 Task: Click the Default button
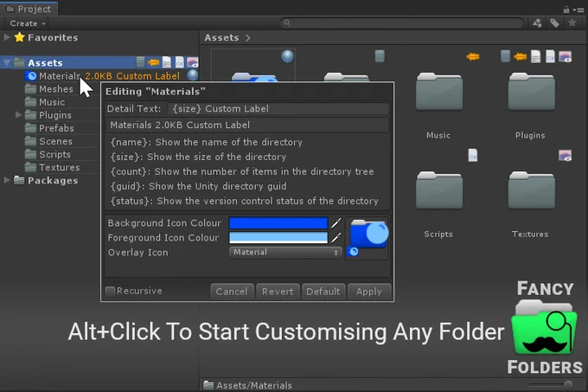pyautogui.click(x=323, y=292)
